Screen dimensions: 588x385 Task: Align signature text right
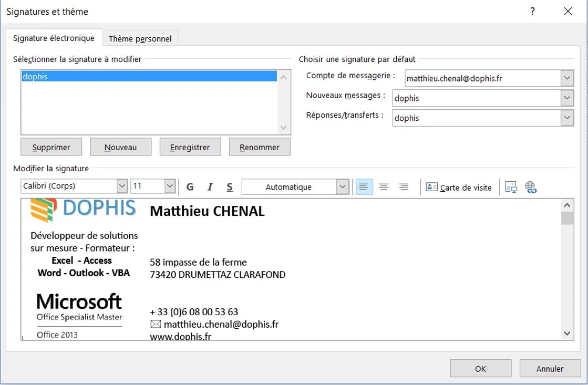pyautogui.click(x=404, y=186)
